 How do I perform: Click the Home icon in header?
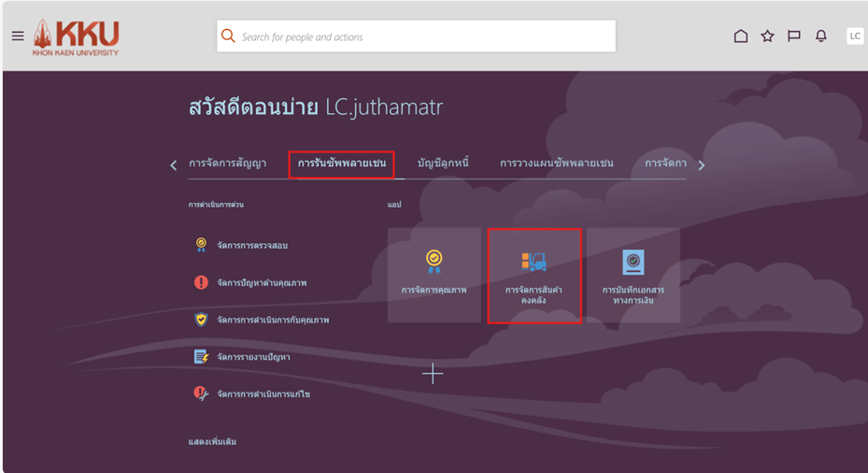coord(740,36)
